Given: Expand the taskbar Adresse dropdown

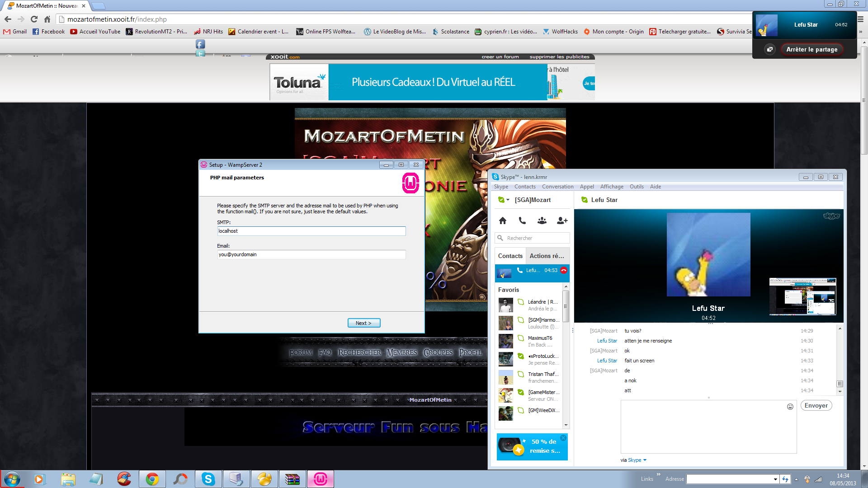Looking at the screenshot, I should click(x=775, y=479).
